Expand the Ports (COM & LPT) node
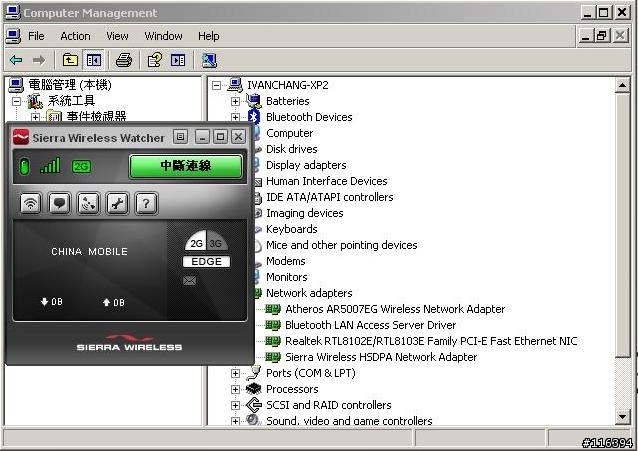This screenshot has height=451, width=638. point(235,373)
